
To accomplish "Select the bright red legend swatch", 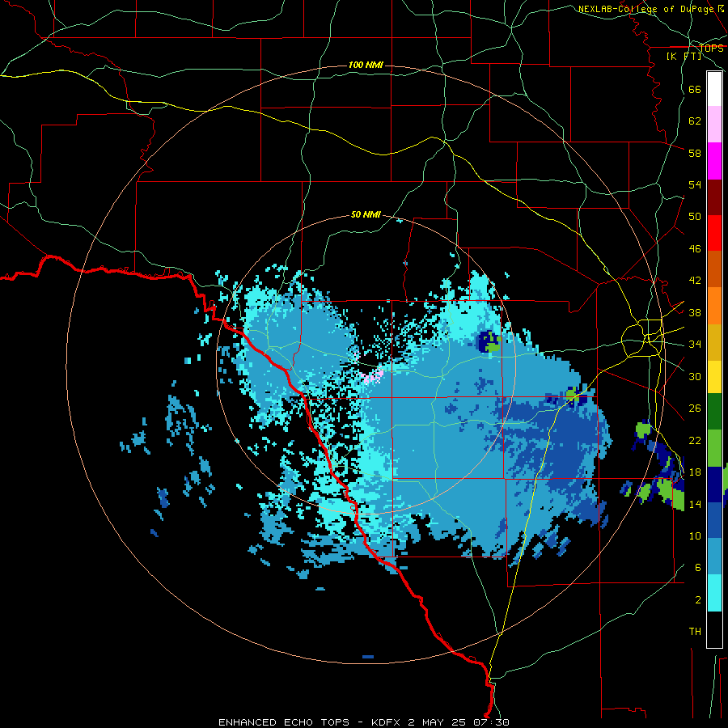I will pos(714,233).
